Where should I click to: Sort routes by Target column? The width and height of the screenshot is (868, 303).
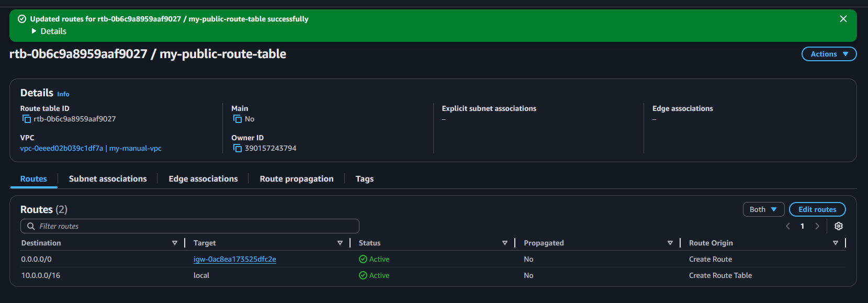340,243
